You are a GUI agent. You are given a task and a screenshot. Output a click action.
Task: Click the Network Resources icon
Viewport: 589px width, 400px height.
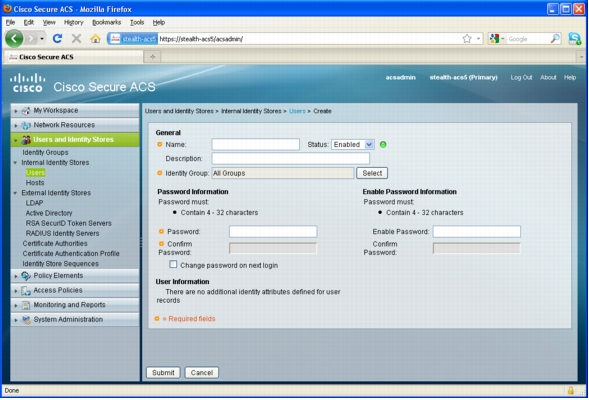point(26,125)
